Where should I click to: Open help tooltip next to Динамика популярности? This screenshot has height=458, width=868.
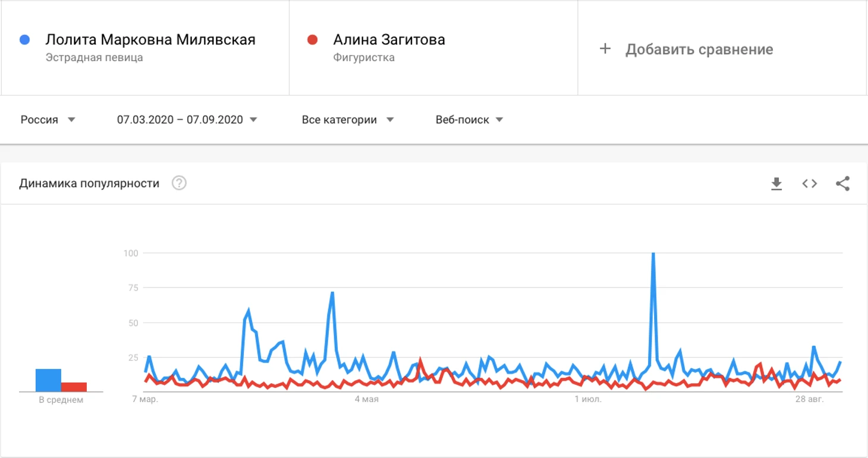179,183
